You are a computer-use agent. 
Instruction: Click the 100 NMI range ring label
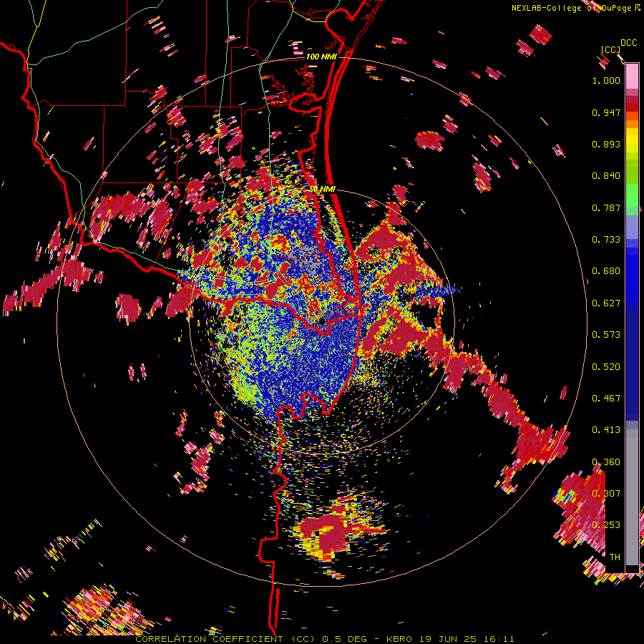point(321,57)
